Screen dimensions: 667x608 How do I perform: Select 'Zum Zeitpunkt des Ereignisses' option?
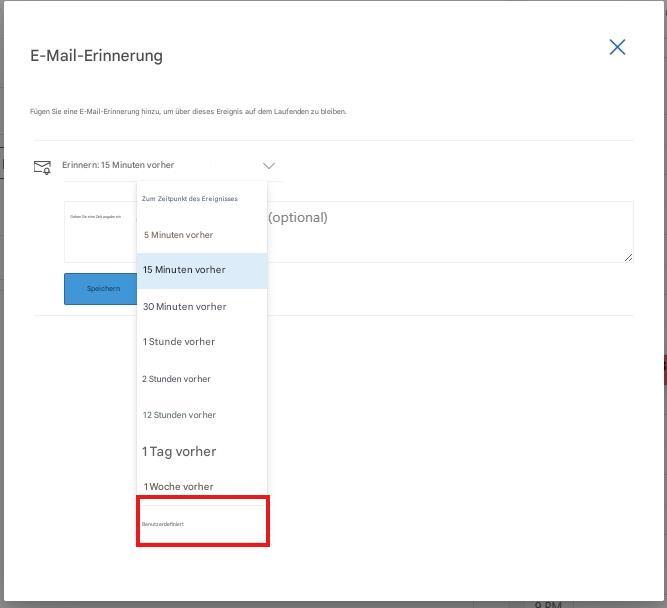click(202, 199)
